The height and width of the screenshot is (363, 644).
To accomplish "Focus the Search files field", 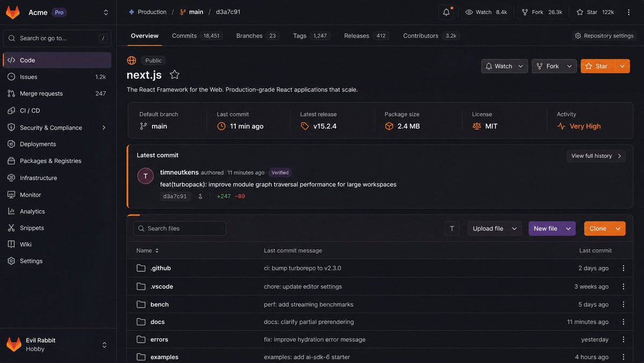I will pos(179,229).
